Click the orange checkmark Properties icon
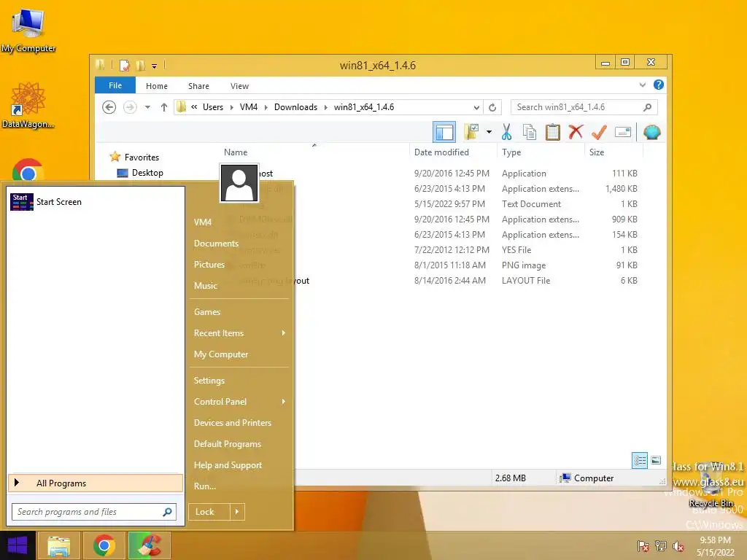Image resolution: width=747 pixels, height=560 pixels. (599, 132)
